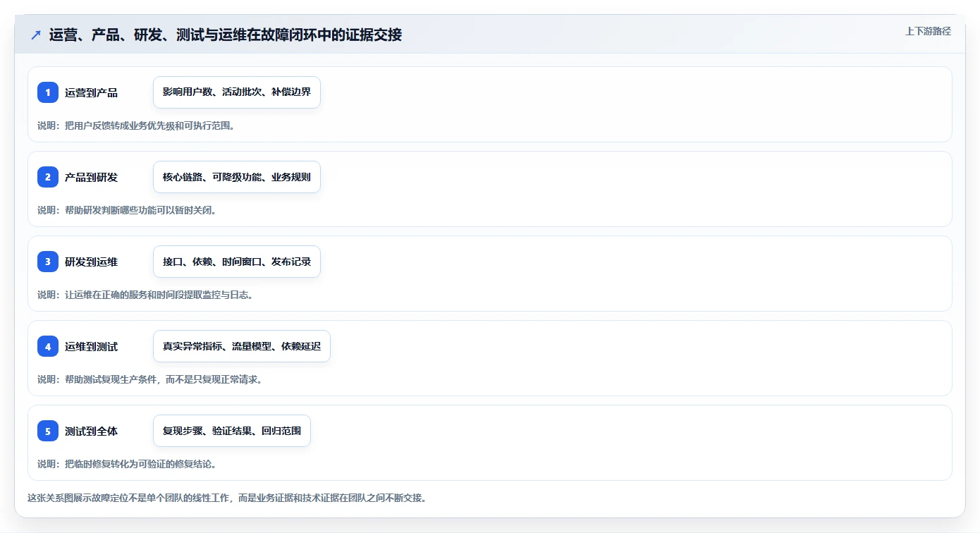Click the arrow icon beside the title
This screenshot has height=533, width=980.
(x=36, y=35)
